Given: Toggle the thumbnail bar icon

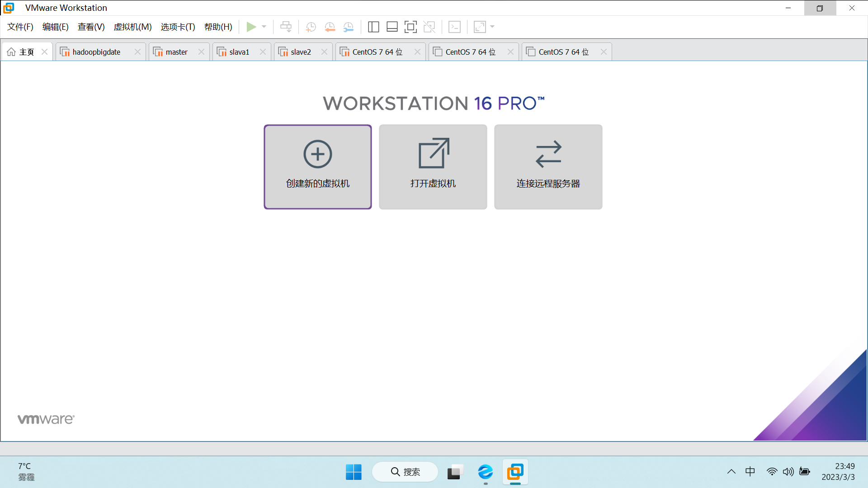Looking at the screenshot, I should tap(392, 27).
